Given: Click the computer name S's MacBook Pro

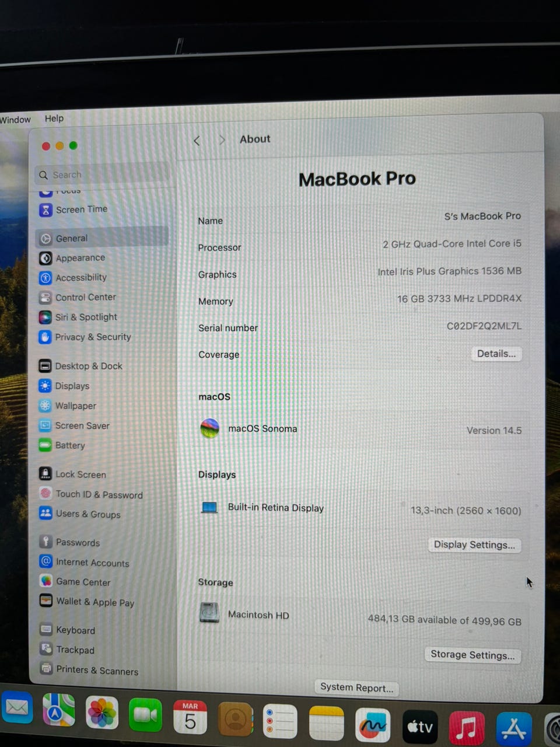Looking at the screenshot, I should pos(482,217).
